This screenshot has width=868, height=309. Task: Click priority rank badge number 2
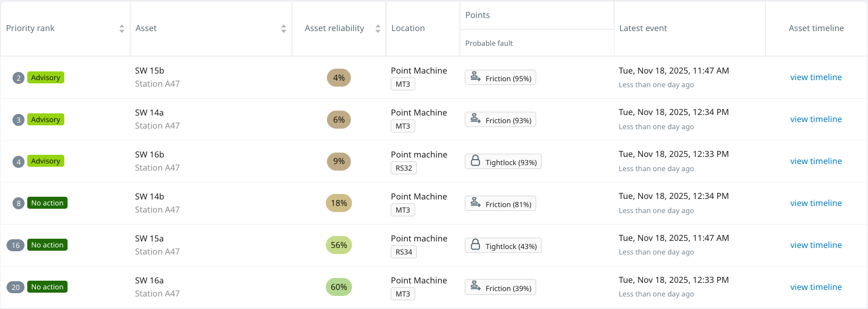19,78
